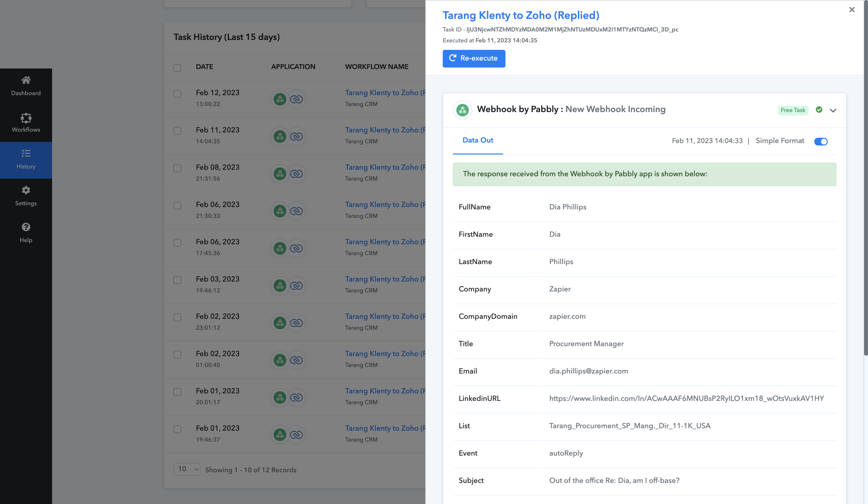Open Workflows from the sidebar
The width and height of the screenshot is (868, 504).
(x=26, y=123)
